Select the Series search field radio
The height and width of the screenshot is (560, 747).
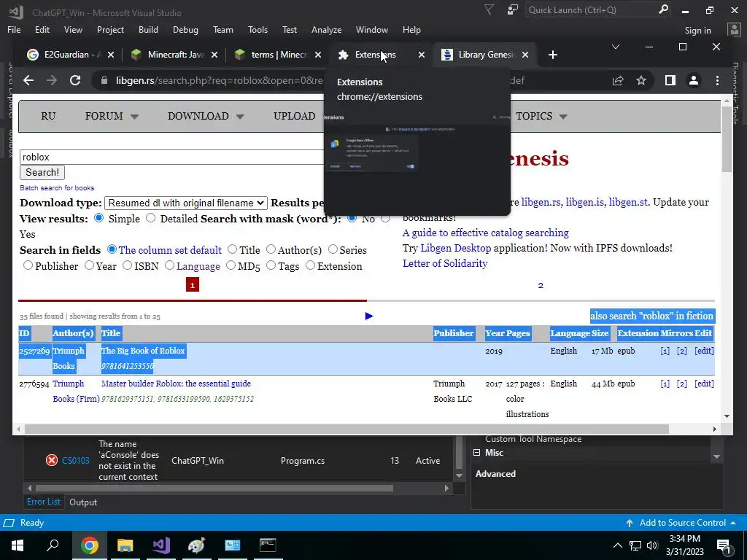pos(333,249)
